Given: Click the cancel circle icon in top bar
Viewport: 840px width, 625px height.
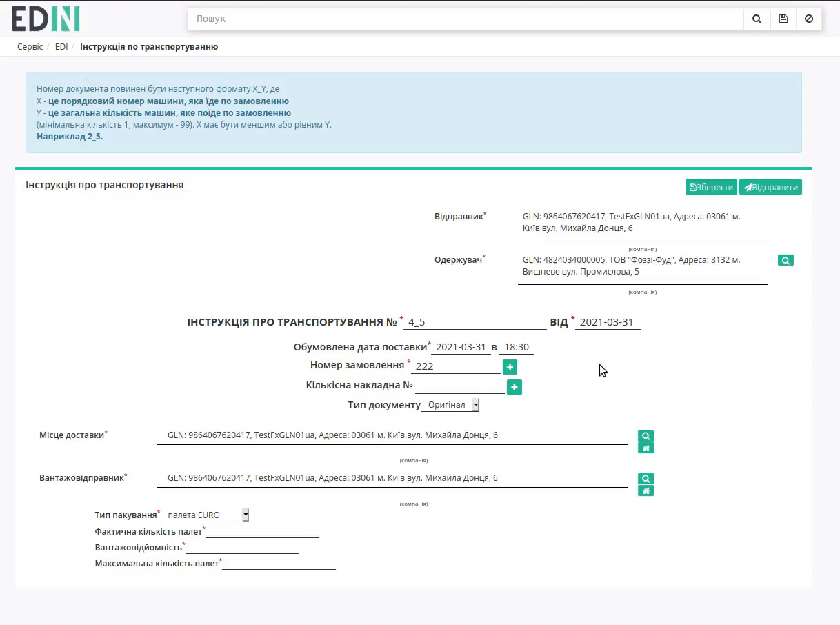Looking at the screenshot, I should pos(809,19).
